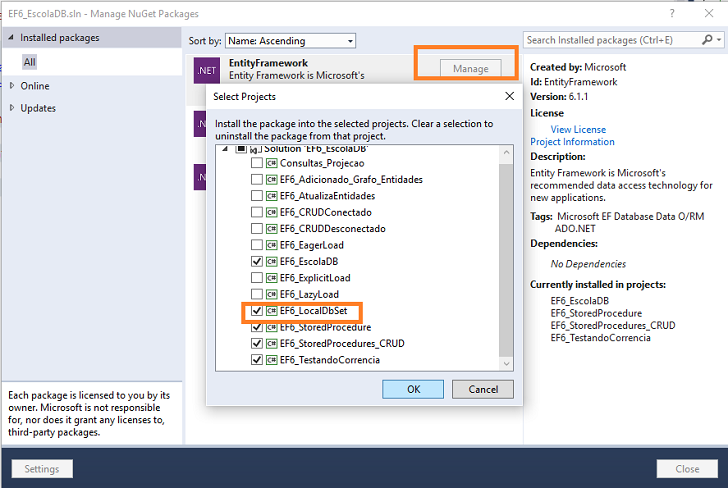Click the C# icon beside EF6_TestandoCorrencia

[272, 360]
